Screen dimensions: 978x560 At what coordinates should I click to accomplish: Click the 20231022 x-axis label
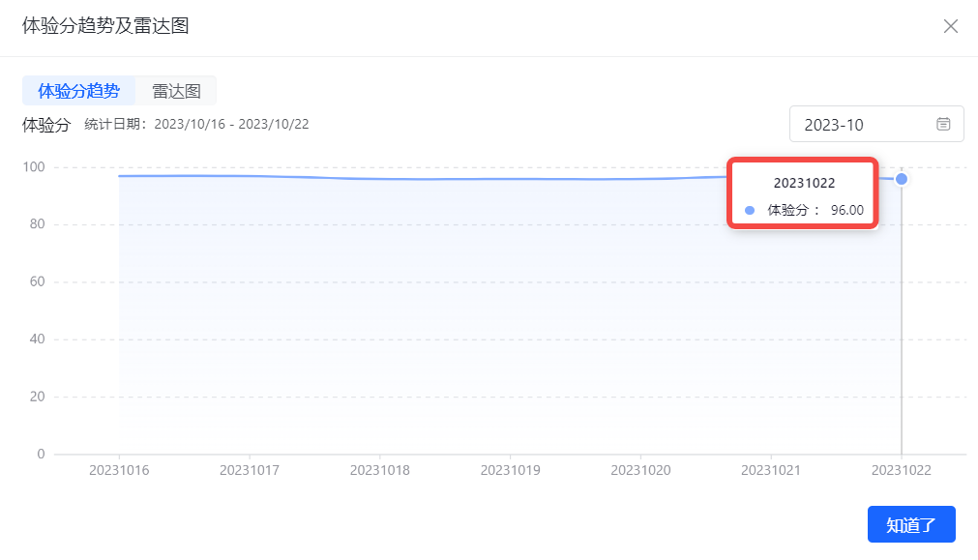pyautogui.click(x=901, y=470)
